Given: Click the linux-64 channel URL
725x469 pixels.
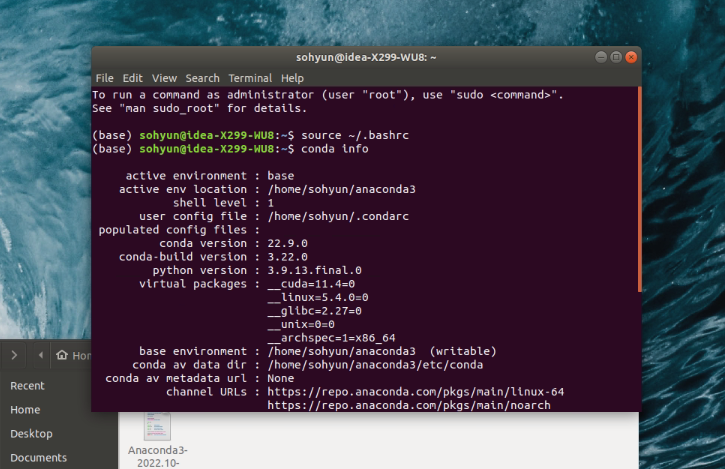Looking at the screenshot, I should (416, 392).
